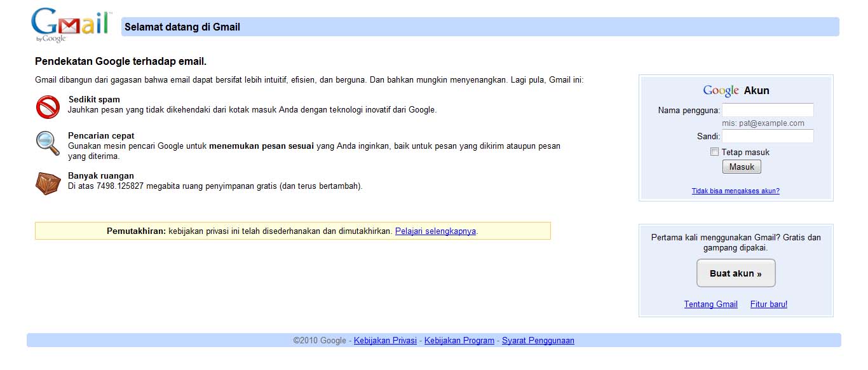
Task: Click the magnifying glass search icon
Action: (47, 144)
